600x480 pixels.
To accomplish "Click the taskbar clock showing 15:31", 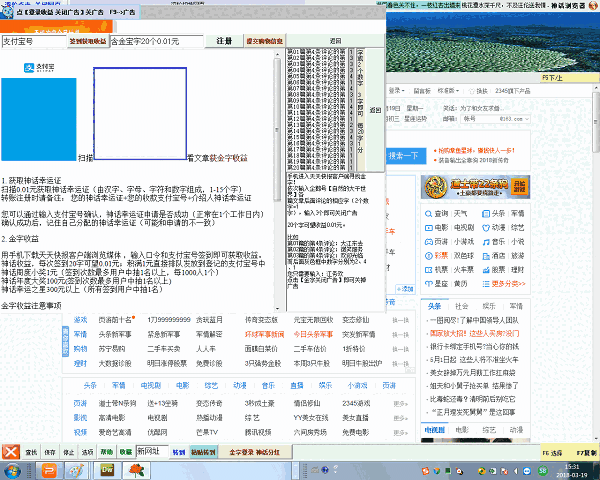I will (x=572, y=471).
